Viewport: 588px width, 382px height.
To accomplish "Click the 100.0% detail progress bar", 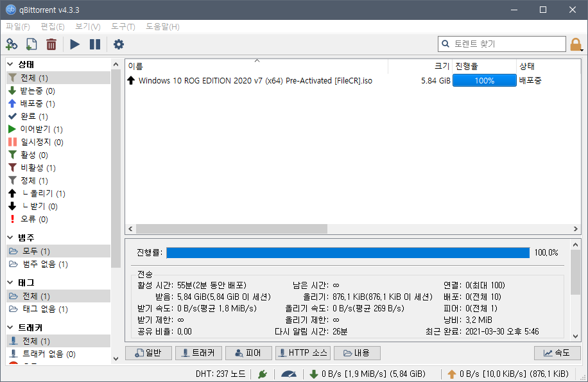I will point(348,253).
